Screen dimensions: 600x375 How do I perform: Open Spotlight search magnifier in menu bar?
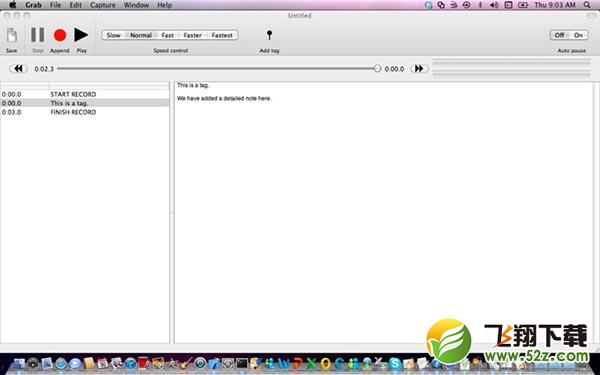[587, 5]
